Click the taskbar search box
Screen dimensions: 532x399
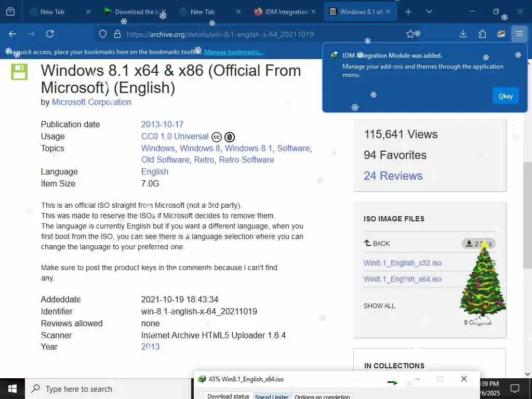pos(109,389)
